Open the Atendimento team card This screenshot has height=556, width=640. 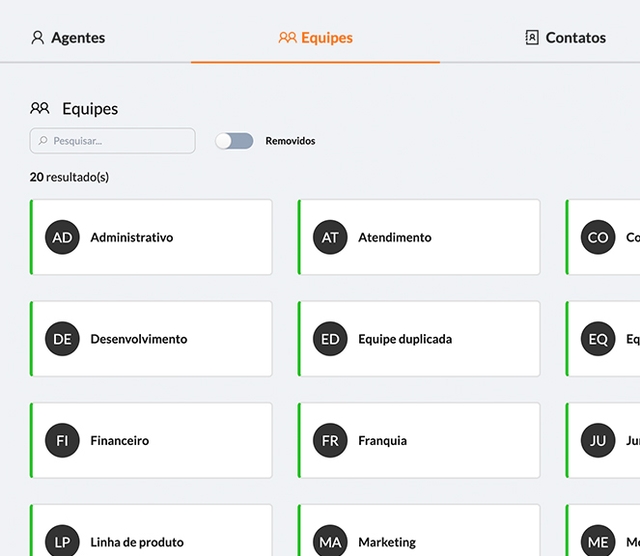click(x=419, y=237)
